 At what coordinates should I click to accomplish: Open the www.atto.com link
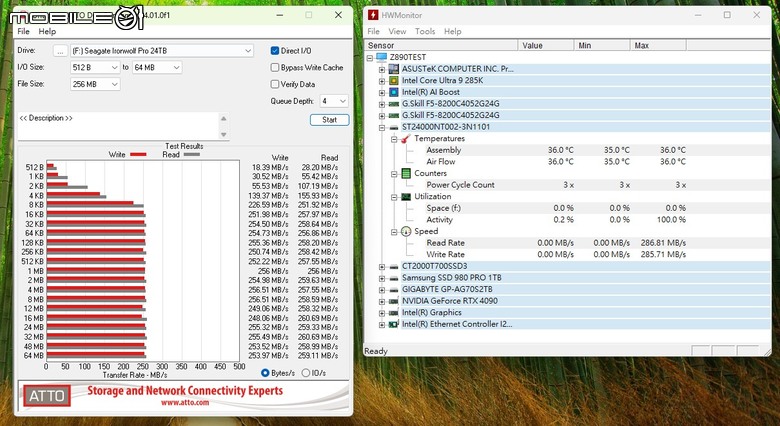pyautogui.click(x=185, y=402)
